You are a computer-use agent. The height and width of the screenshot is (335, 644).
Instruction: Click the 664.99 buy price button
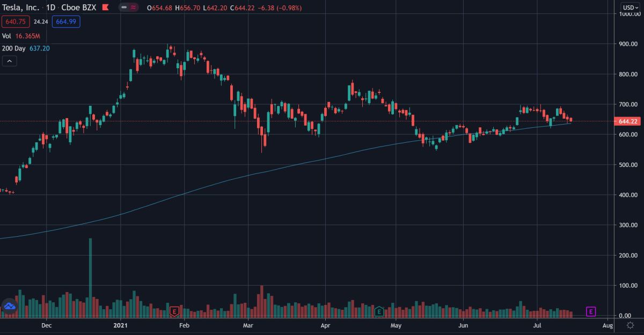pos(66,21)
